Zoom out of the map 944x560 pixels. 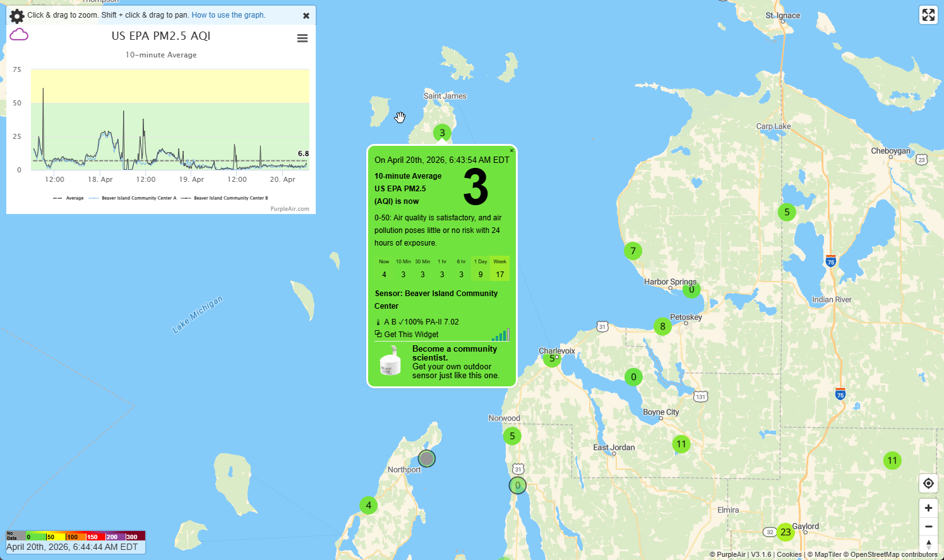coord(928,527)
